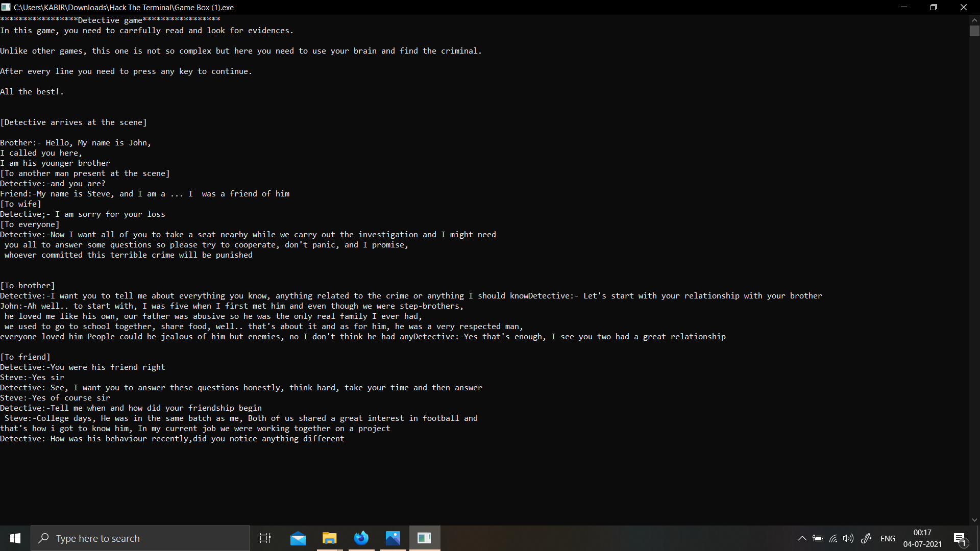Open the Windows Start menu

pyautogui.click(x=15, y=538)
